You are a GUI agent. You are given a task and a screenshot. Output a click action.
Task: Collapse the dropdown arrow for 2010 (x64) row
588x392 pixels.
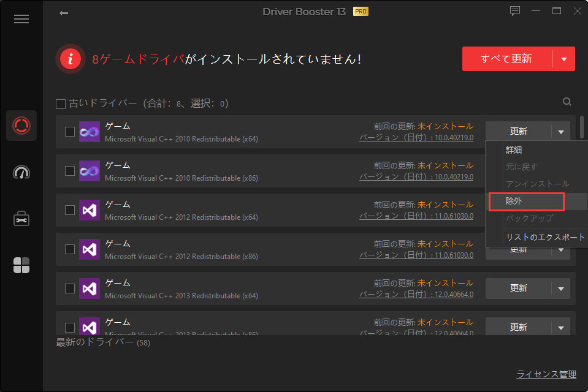click(561, 132)
